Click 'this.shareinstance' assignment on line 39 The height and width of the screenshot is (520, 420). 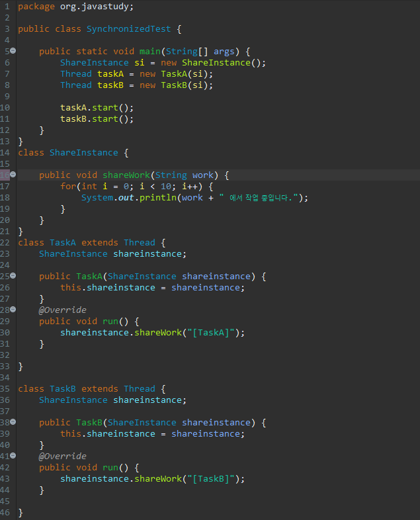pos(153,434)
